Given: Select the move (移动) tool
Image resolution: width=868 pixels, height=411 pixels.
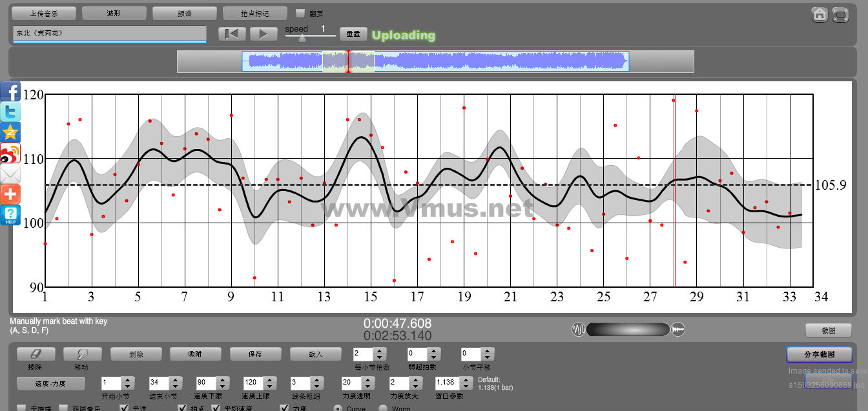Looking at the screenshot, I should coord(81,354).
